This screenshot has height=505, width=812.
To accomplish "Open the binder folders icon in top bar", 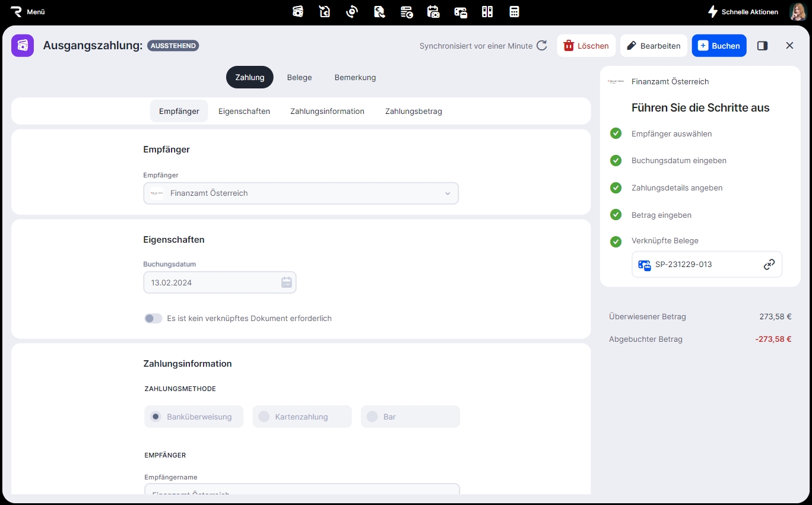I will tap(487, 12).
